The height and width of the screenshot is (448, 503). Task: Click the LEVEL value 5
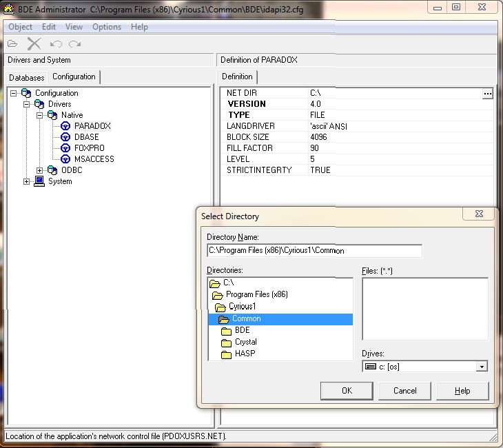[x=312, y=159]
